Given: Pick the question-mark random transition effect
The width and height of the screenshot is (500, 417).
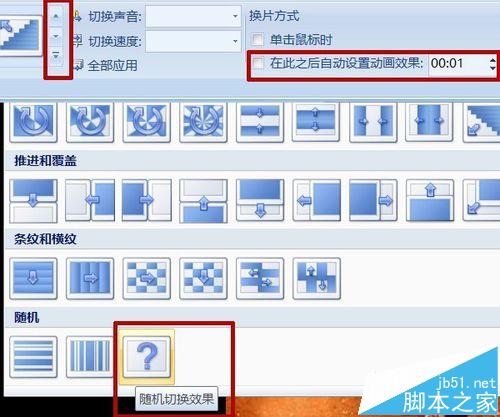Looking at the screenshot, I should click(x=147, y=357).
